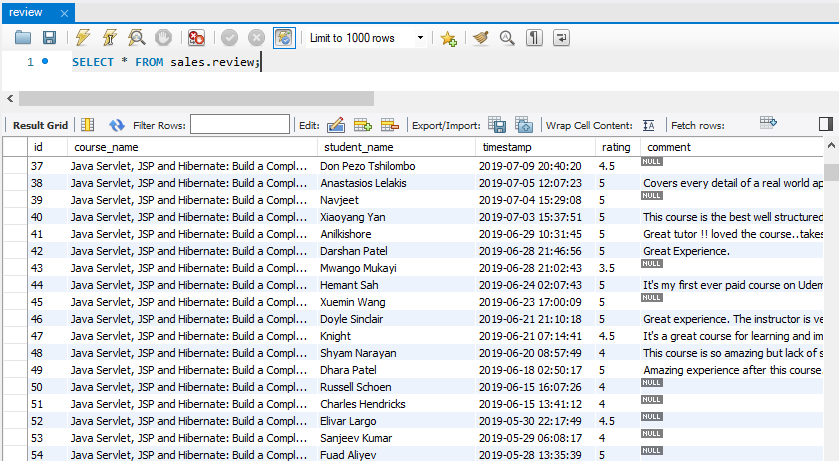Click the insert new row icon
Viewport: 839px width, 461px height.
pyautogui.click(x=362, y=125)
